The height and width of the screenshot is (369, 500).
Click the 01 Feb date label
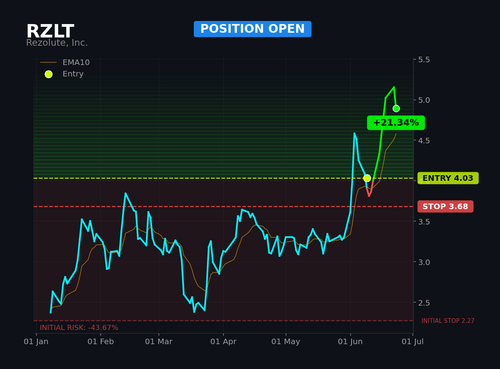101,342
